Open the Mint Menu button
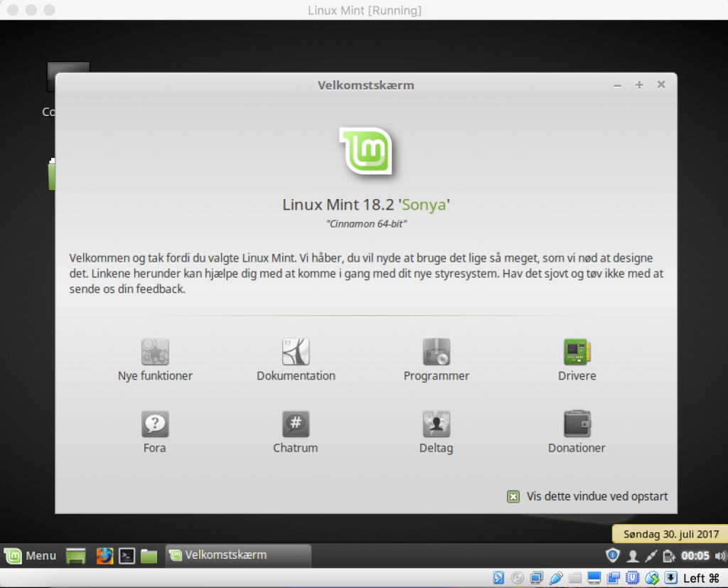This screenshot has width=728, height=588. (x=30, y=555)
